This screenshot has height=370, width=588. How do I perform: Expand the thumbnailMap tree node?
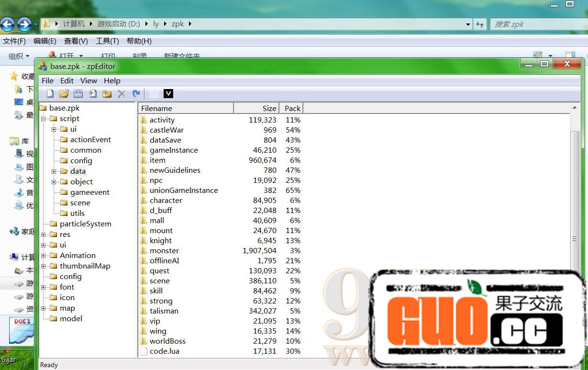[44, 266]
